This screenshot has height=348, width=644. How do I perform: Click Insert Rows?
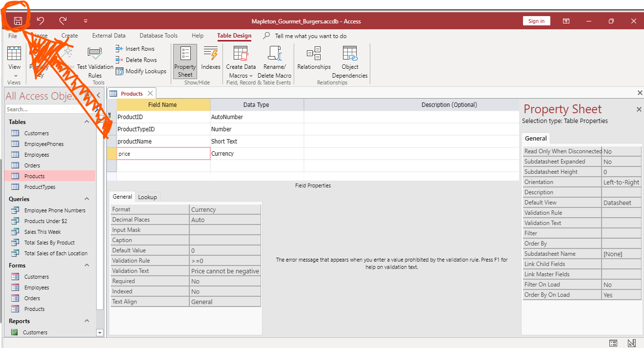[135, 49]
